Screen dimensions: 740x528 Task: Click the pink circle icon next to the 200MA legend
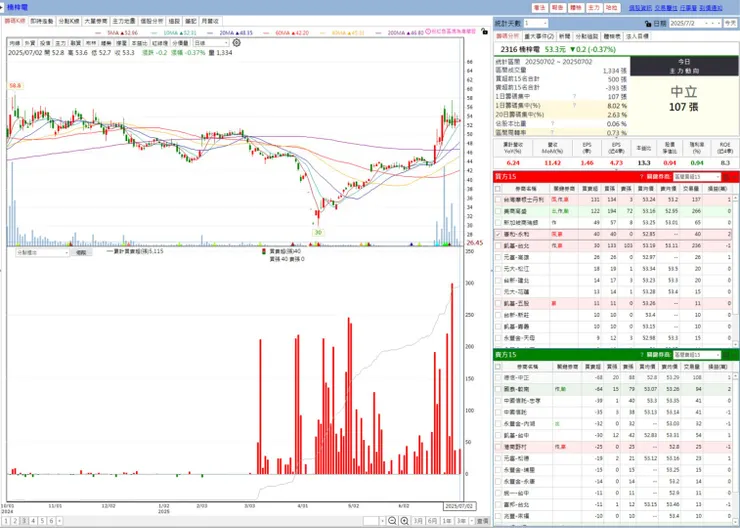[x=429, y=31]
